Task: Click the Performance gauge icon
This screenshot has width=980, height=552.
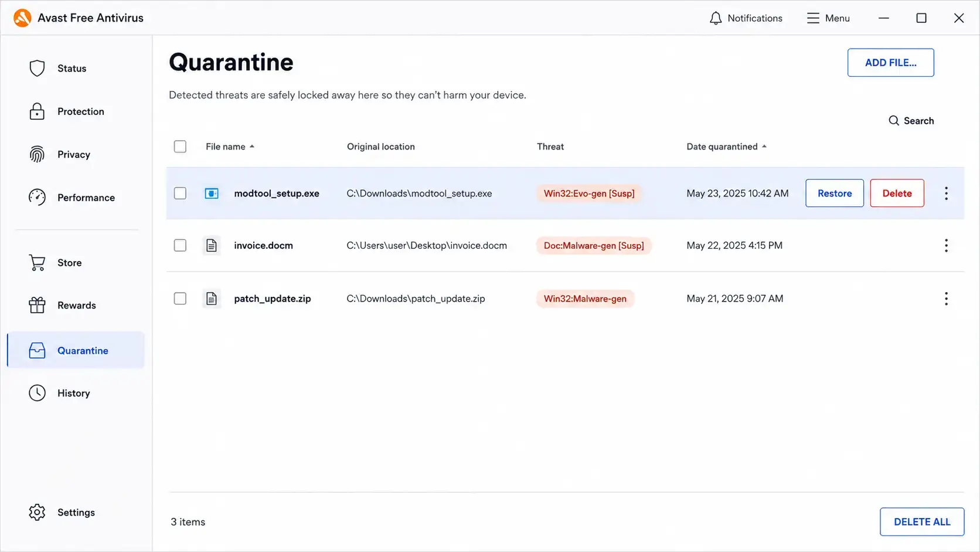Action: (37, 197)
